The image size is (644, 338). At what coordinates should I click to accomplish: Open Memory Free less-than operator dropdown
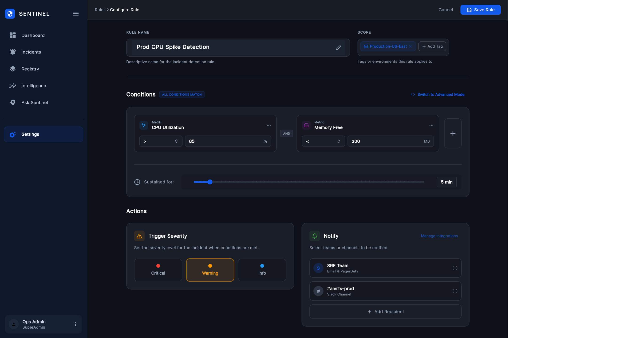click(x=323, y=141)
